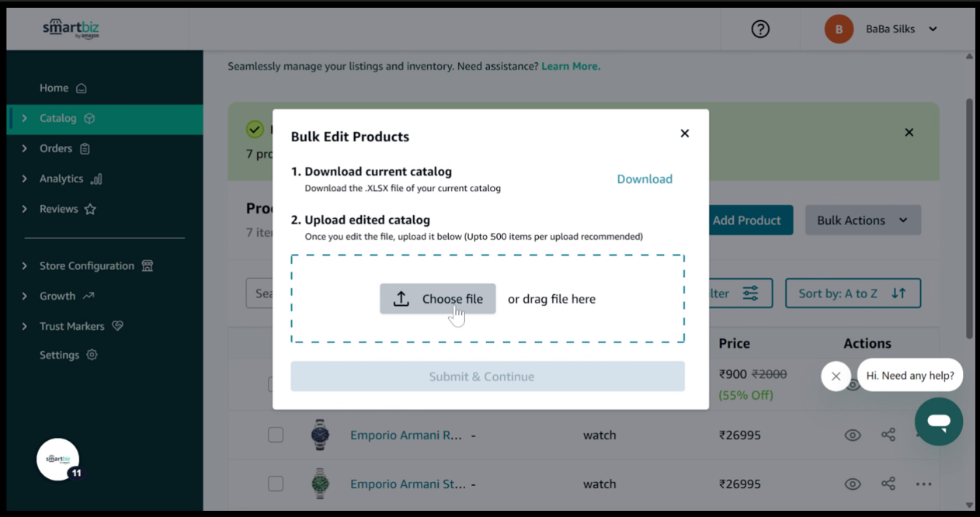Screen dimensions: 980x517
Task: Click the page vertical scrollbar
Action: (x=968, y=217)
